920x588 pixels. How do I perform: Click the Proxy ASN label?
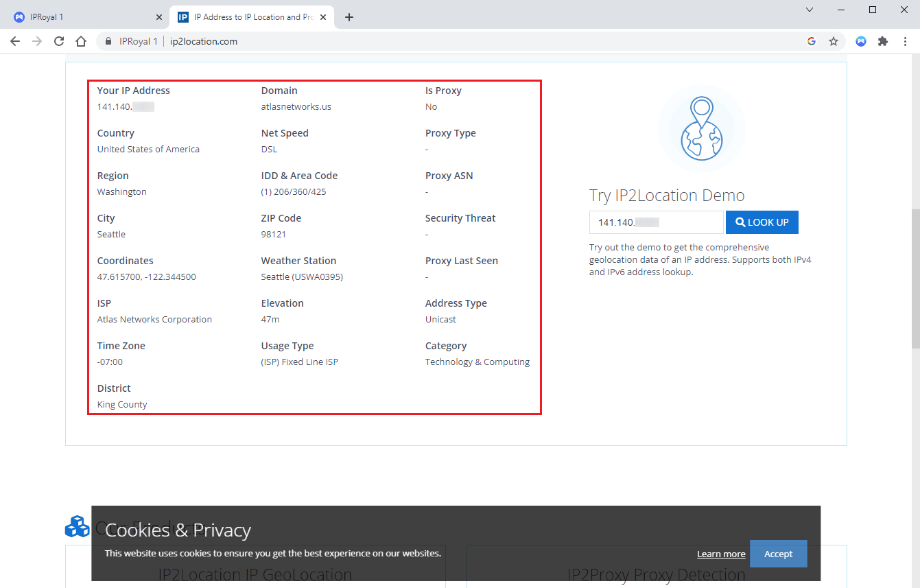tap(449, 176)
